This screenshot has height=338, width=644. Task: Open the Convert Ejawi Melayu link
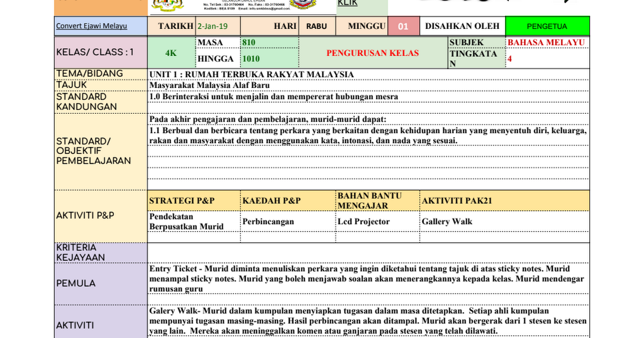[92, 26]
